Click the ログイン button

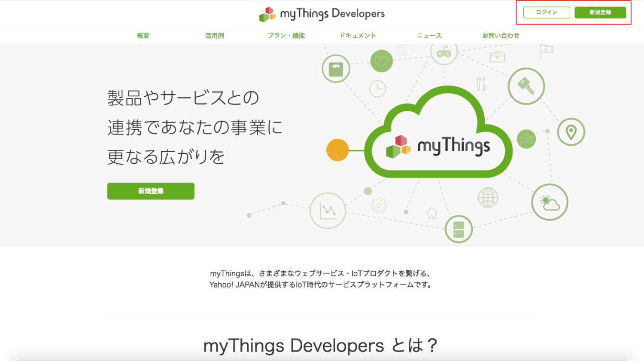[x=546, y=12]
